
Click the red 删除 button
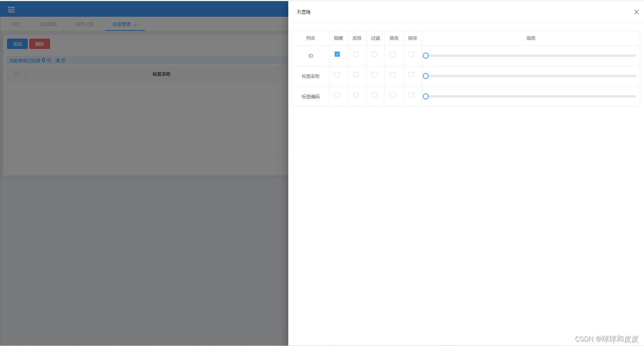(x=40, y=44)
